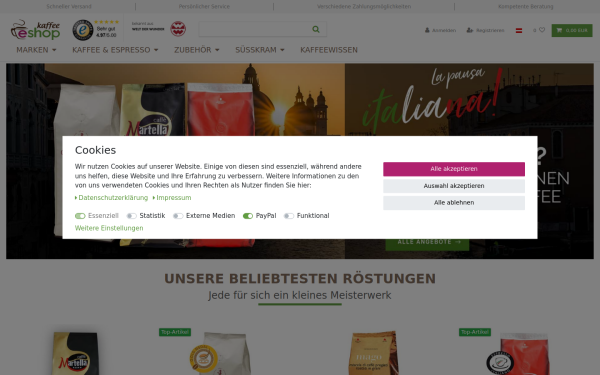This screenshot has height=375, width=600.
Task: Open the wishlist heart icon
Action: [x=541, y=30]
